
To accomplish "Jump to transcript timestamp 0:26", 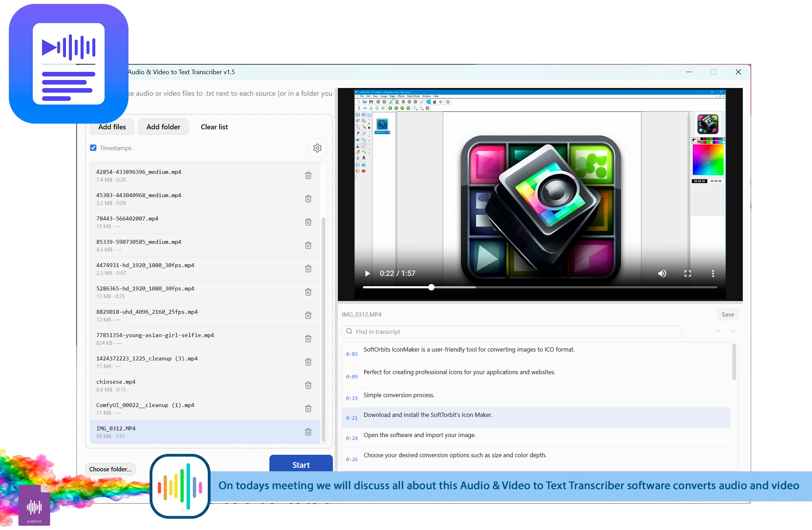I will pyautogui.click(x=352, y=459).
